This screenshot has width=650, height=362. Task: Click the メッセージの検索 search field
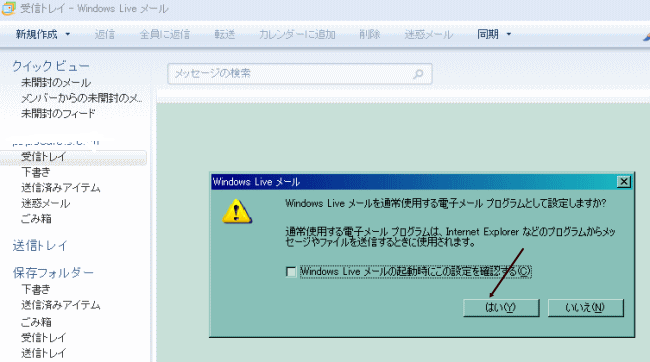click(299, 74)
